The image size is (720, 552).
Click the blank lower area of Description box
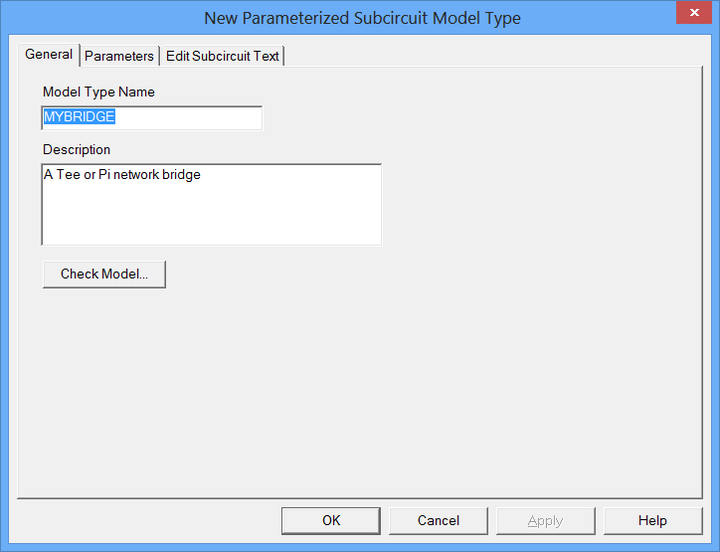point(210,220)
